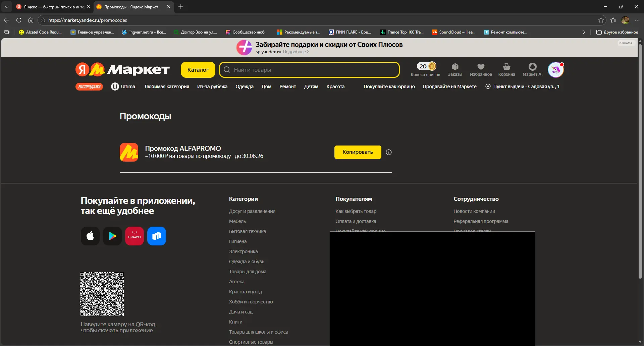Go back with the browser back arrow

[7, 20]
